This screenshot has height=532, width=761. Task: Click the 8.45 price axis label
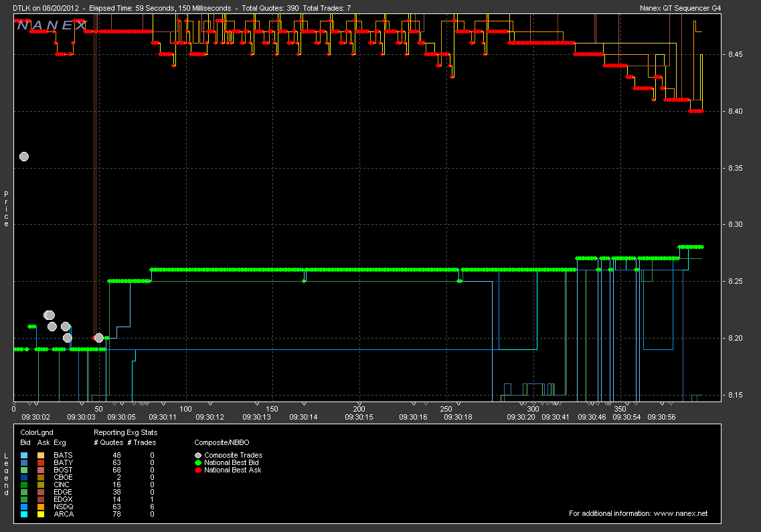point(736,54)
